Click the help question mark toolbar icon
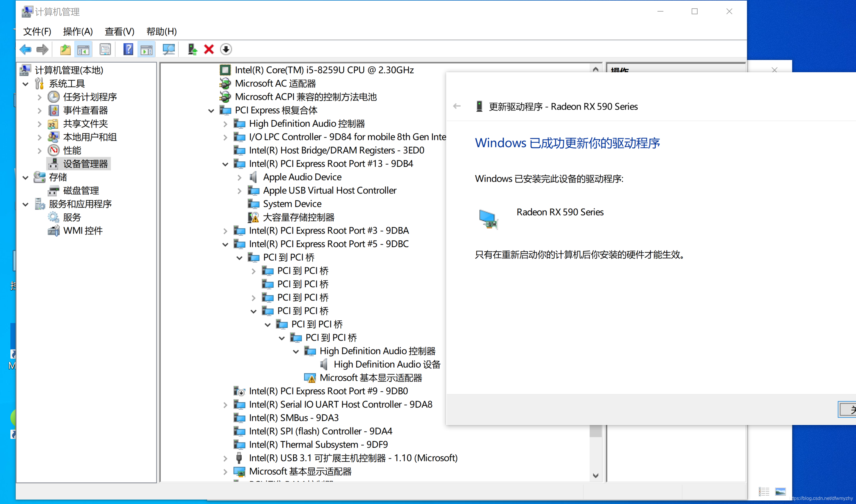 (x=128, y=50)
